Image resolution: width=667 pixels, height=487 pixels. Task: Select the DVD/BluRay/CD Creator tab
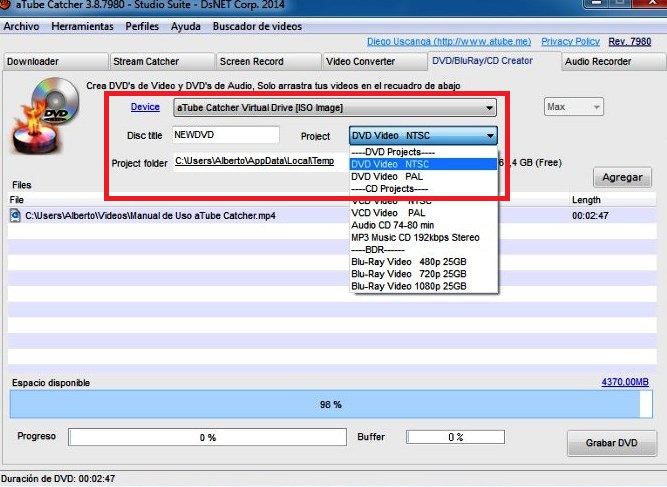click(494, 61)
